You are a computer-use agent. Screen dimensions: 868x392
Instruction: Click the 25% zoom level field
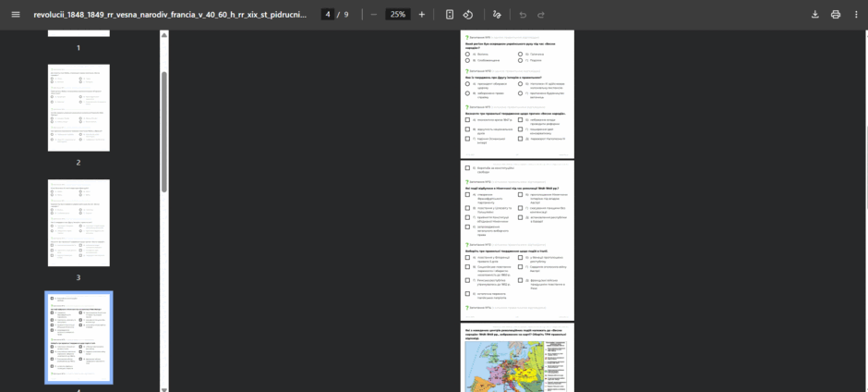point(397,15)
